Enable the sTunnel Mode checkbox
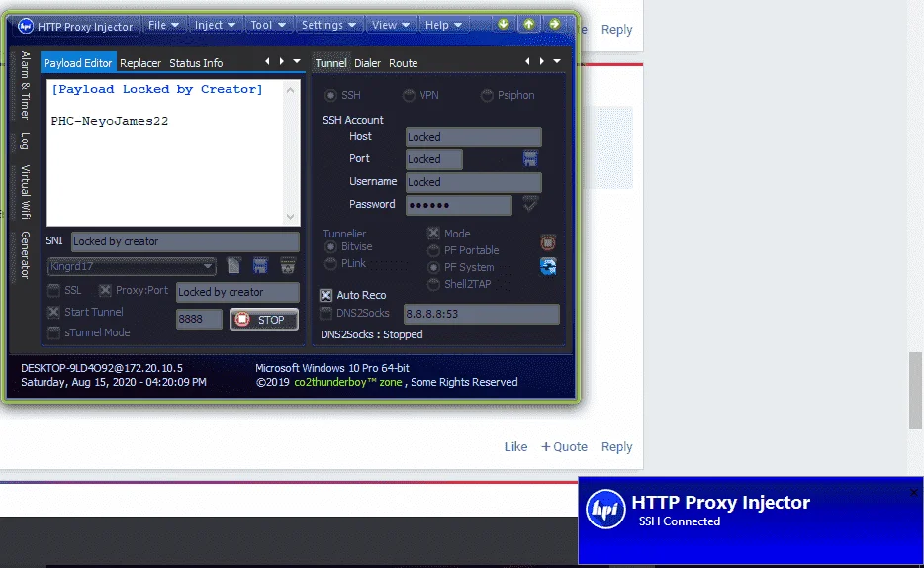924x568 pixels. click(x=53, y=332)
